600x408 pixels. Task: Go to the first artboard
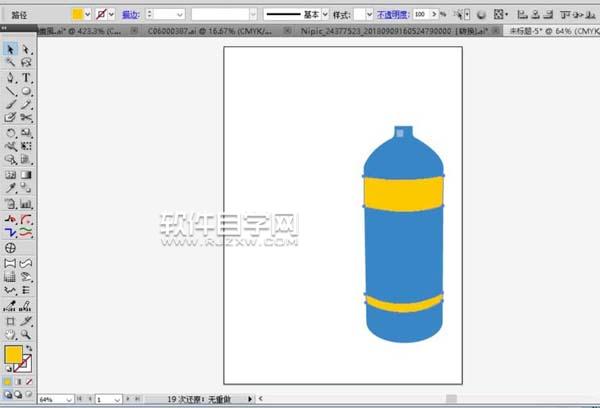pyautogui.click(x=79, y=399)
